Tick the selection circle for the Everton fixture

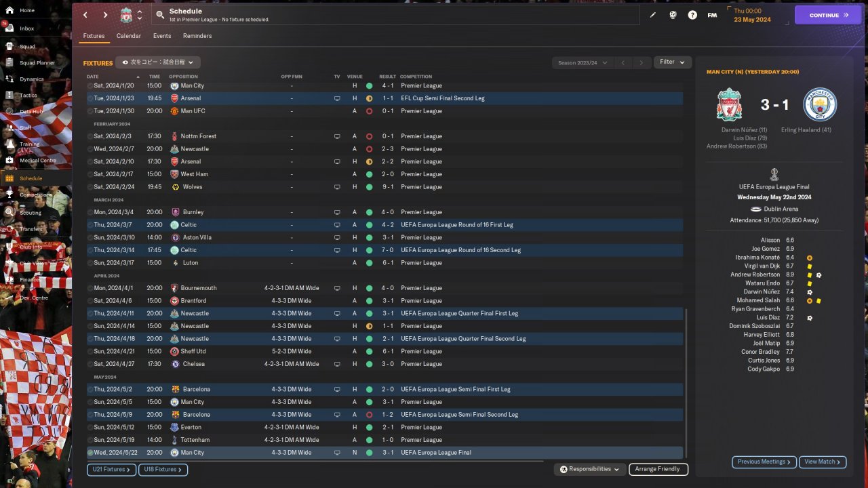90,428
